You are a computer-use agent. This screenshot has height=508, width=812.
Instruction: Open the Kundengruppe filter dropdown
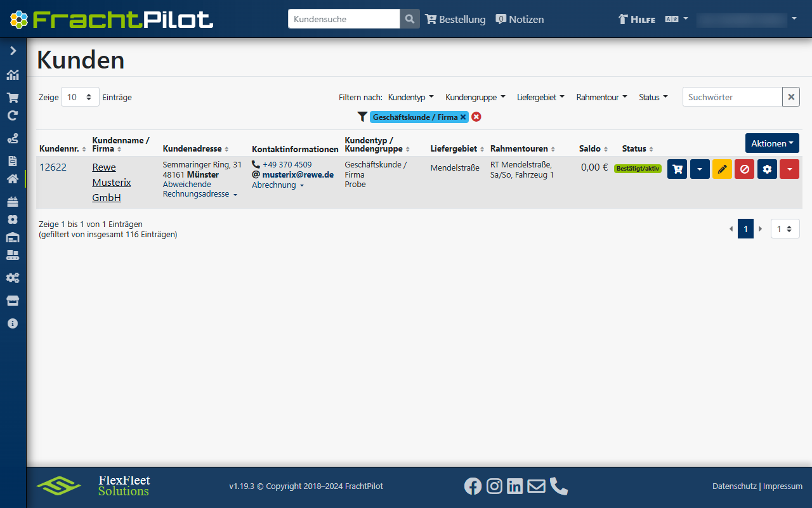[x=476, y=97]
